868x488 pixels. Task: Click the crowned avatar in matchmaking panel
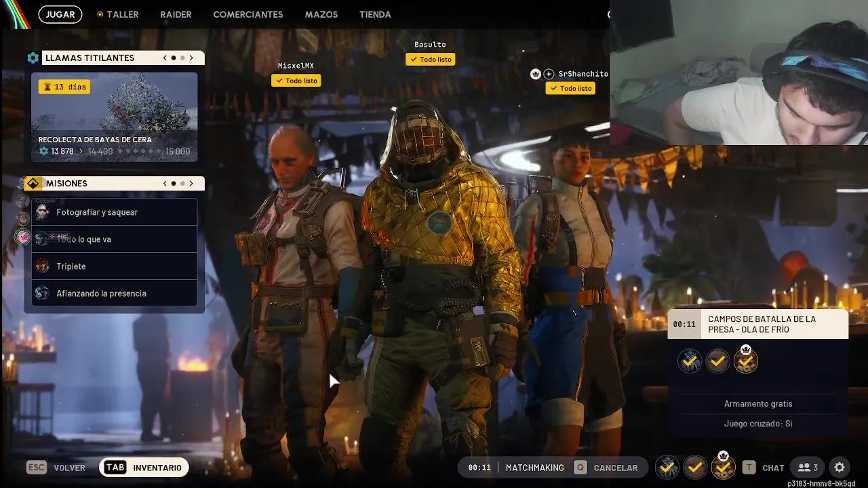click(746, 360)
